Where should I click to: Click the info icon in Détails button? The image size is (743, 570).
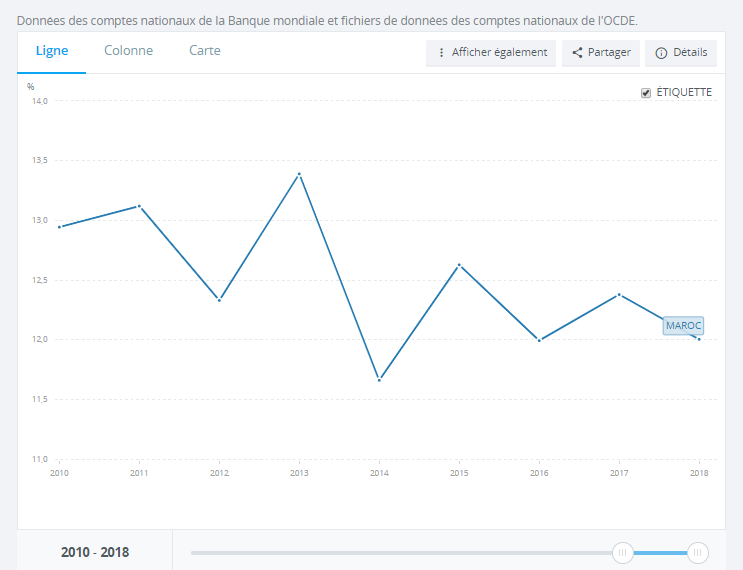pyautogui.click(x=661, y=53)
